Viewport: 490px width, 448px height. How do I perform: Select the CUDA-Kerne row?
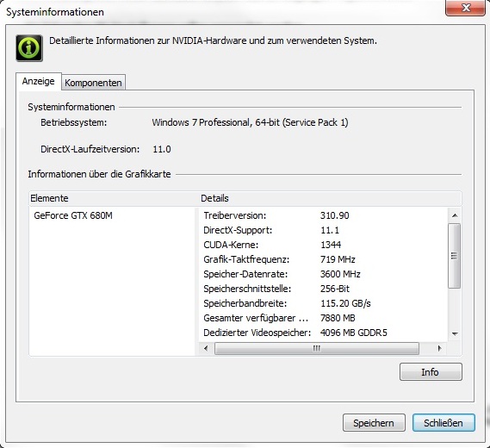tap(324, 245)
